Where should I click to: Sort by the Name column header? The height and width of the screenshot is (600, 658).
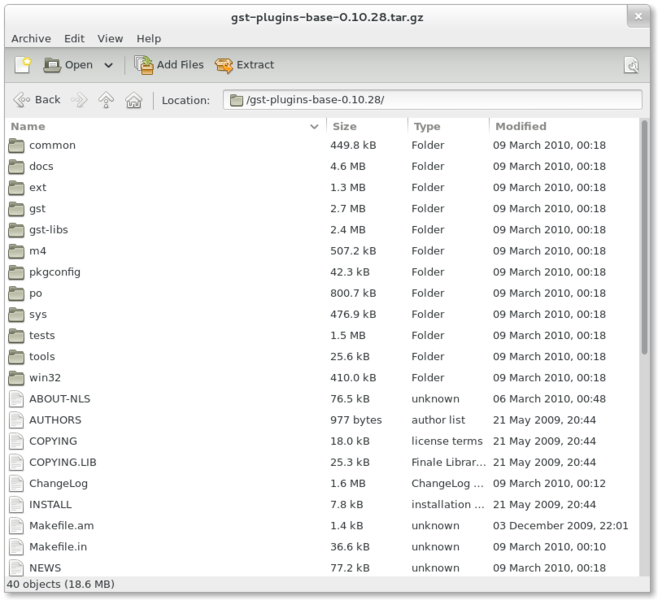tap(166, 126)
